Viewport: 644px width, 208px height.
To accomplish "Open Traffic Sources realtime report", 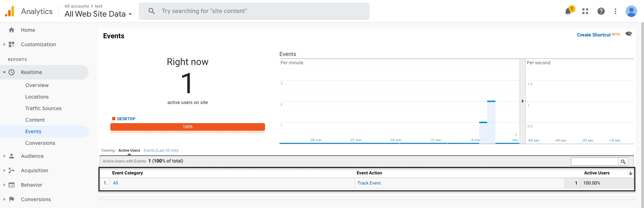I will coord(43,108).
